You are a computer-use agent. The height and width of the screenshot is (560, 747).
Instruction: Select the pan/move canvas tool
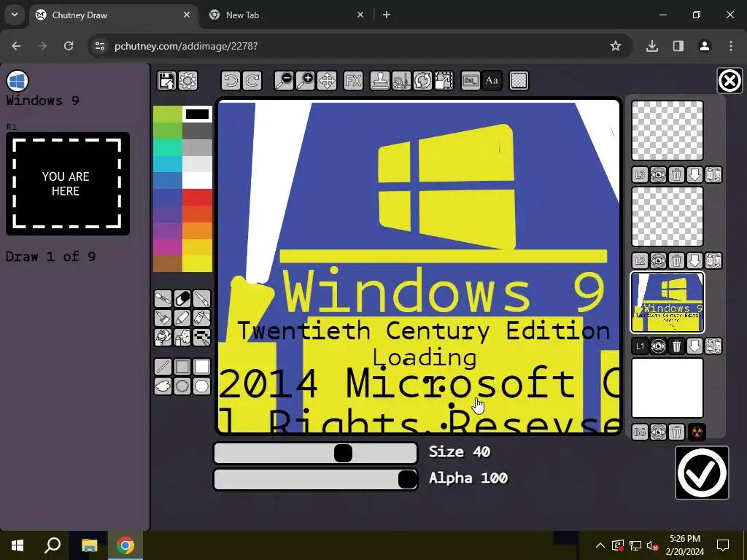pos(327,81)
